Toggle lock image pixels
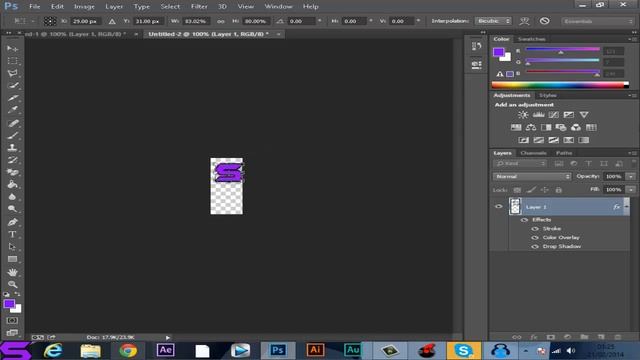Viewport: 640px width, 360px height. coord(531,190)
